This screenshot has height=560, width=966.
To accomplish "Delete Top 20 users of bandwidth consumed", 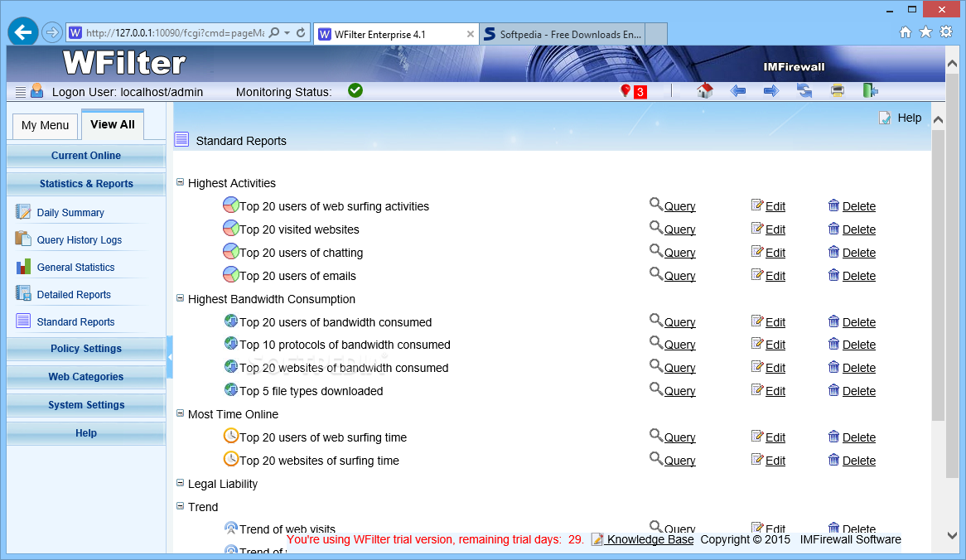I will [859, 322].
